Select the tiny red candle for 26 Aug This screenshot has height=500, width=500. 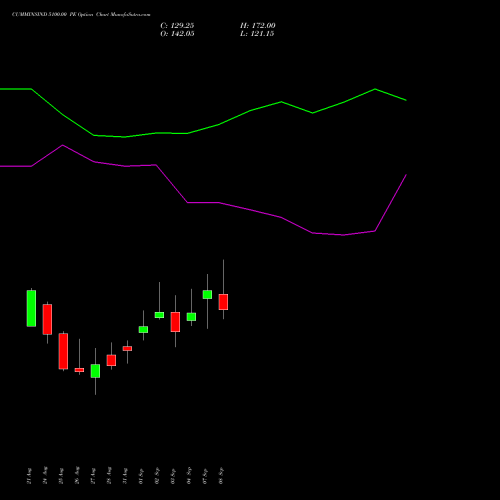click(79, 370)
